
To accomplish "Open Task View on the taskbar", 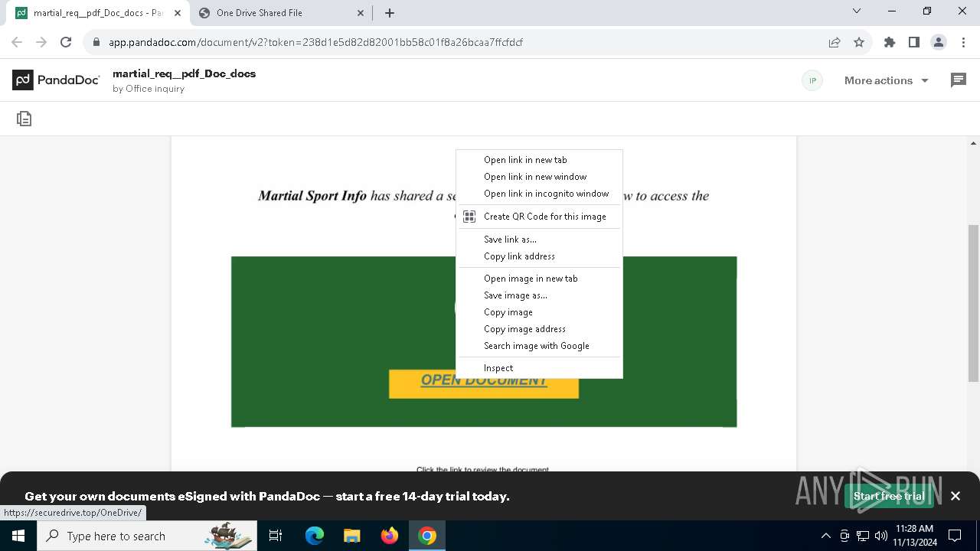I will [276, 536].
